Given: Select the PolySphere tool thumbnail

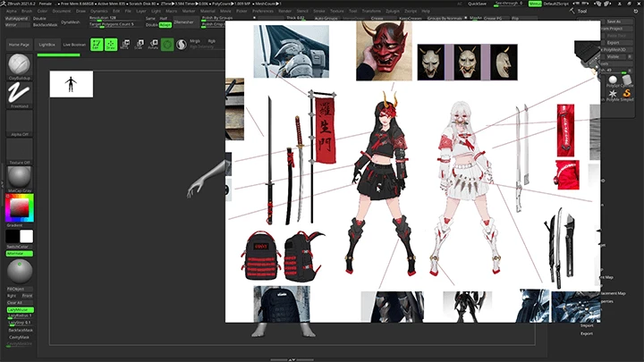Looking at the screenshot, I should coord(613,80).
